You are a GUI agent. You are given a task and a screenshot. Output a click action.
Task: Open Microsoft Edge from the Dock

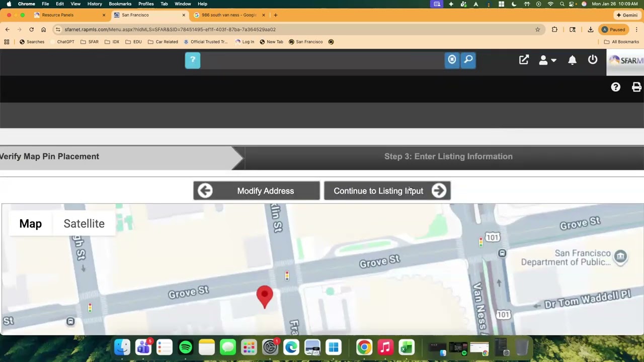click(x=291, y=347)
